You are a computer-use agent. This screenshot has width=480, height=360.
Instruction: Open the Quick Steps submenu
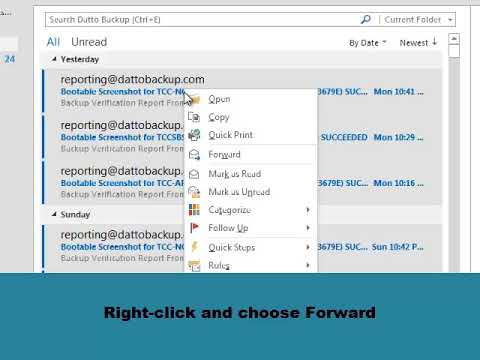(x=251, y=247)
